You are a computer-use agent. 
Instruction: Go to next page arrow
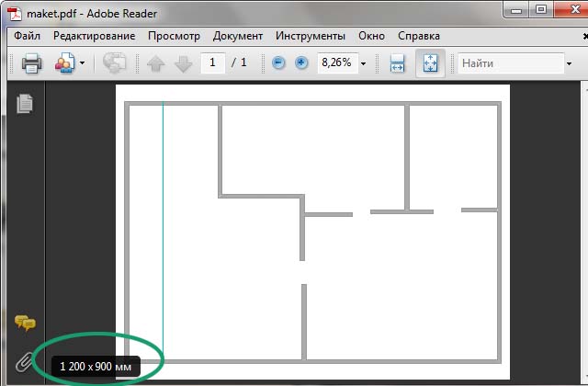[182, 63]
